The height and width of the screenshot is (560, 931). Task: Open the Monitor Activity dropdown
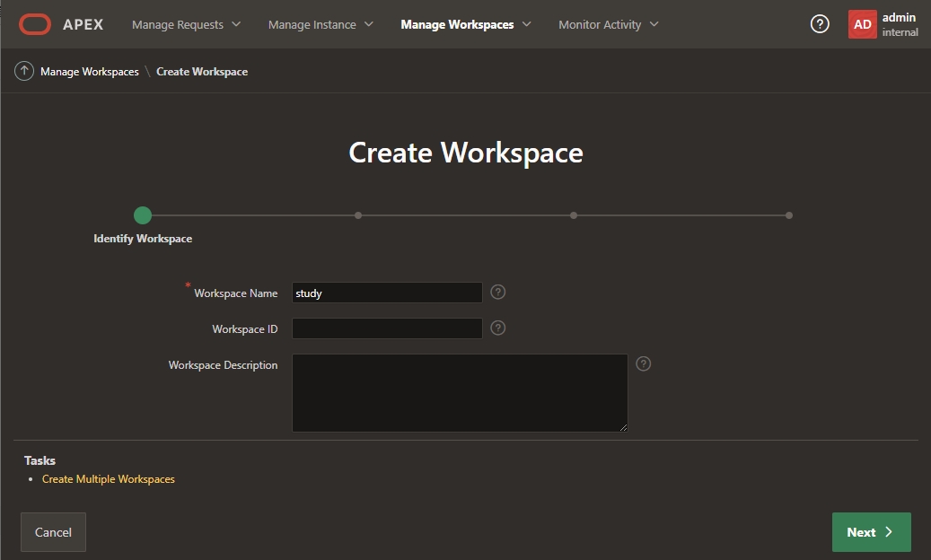coord(608,24)
